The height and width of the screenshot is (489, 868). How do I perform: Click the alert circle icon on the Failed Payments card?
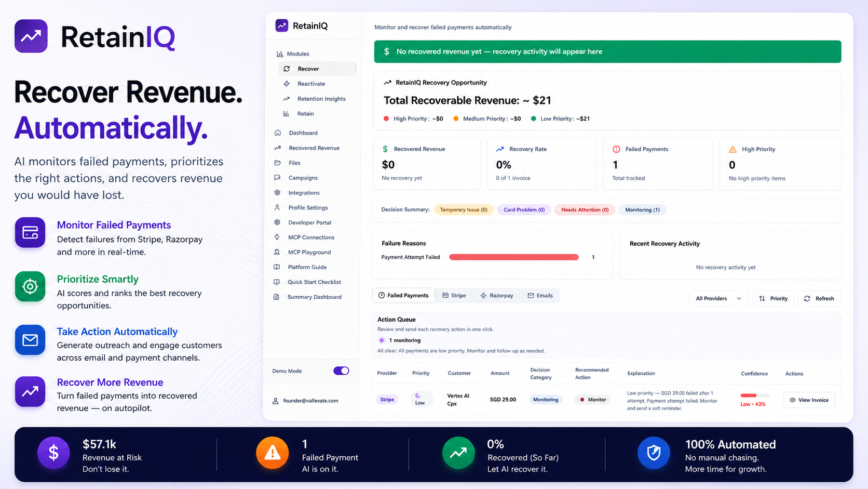click(616, 149)
